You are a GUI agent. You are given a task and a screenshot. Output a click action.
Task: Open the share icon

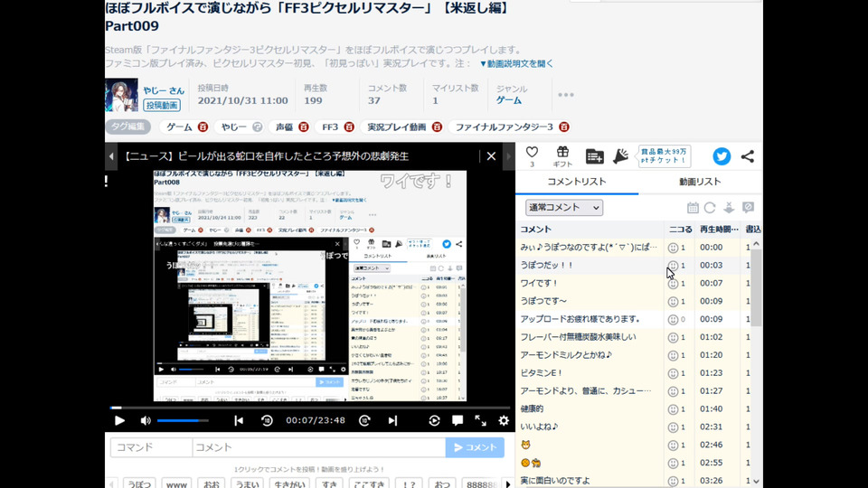pyautogui.click(x=748, y=156)
